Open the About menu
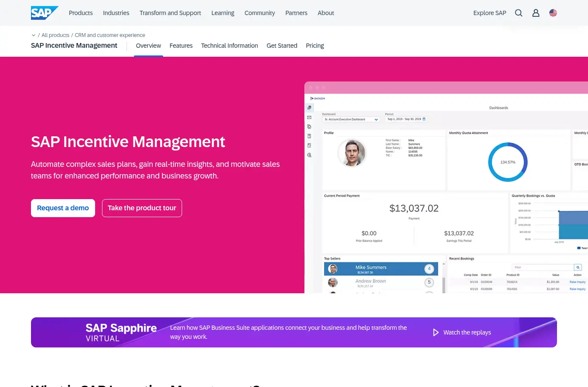Viewport: 588px width, 387px height. (326, 13)
